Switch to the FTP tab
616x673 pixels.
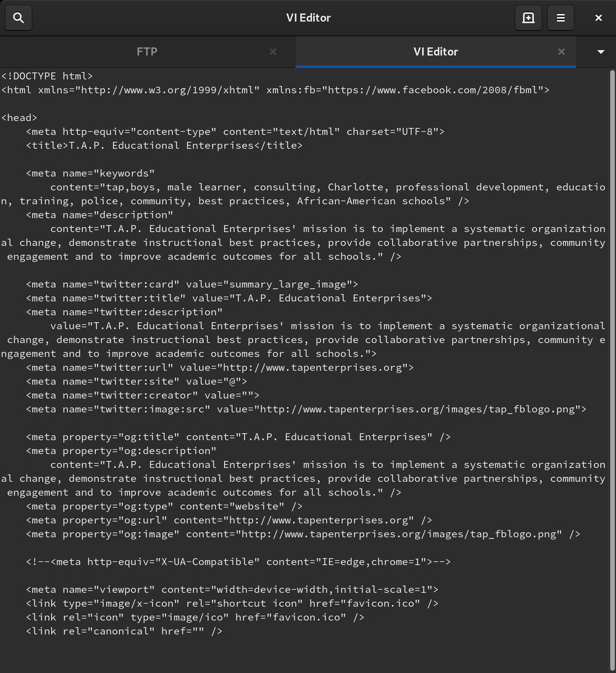tap(147, 52)
